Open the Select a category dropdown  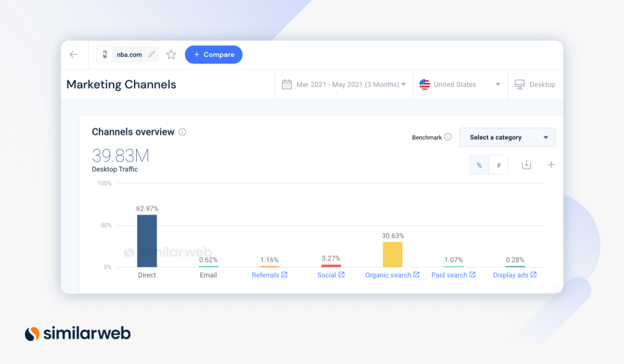pyautogui.click(x=507, y=137)
